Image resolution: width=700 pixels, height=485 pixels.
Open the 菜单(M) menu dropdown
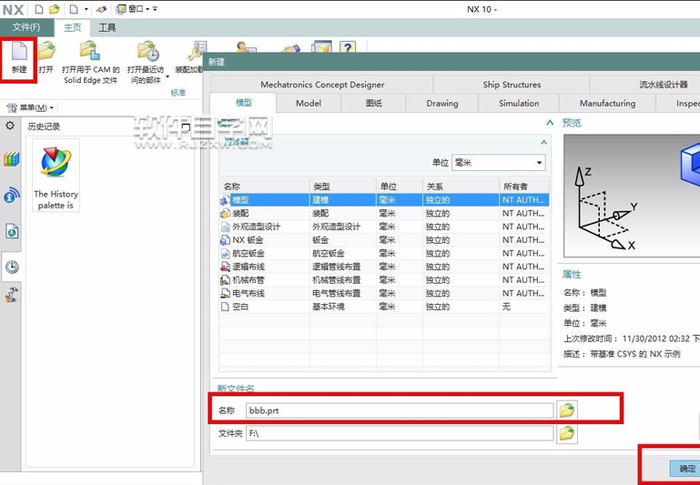click(30, 108)
